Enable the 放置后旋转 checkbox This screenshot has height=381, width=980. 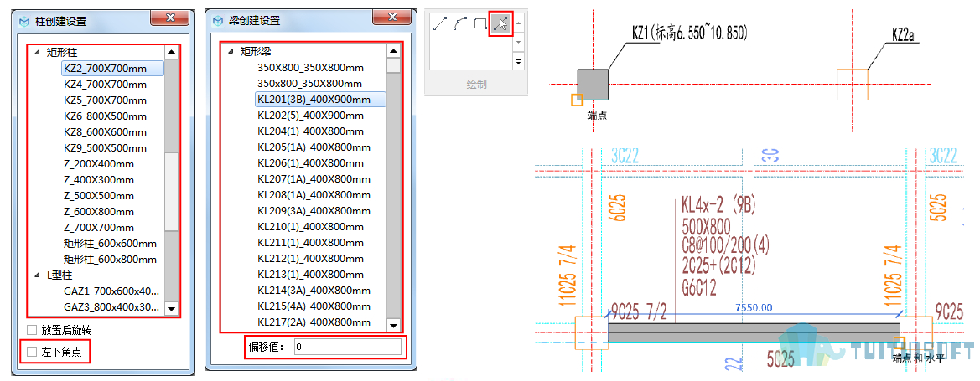click(31, 330)
